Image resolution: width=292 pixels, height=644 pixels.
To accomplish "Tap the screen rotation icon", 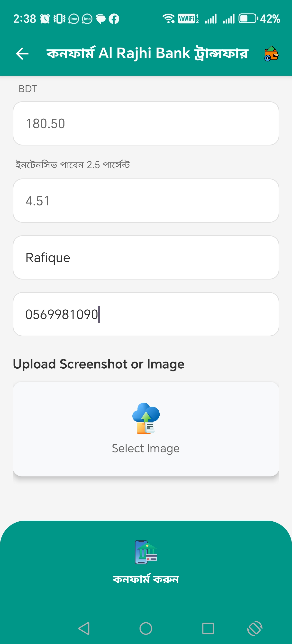I will (x=255, y=628).
